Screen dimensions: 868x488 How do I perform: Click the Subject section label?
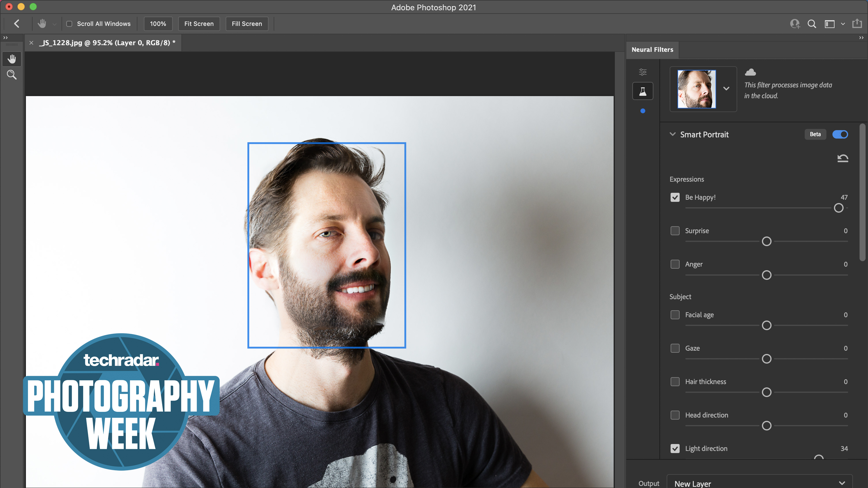pos(680,297)
